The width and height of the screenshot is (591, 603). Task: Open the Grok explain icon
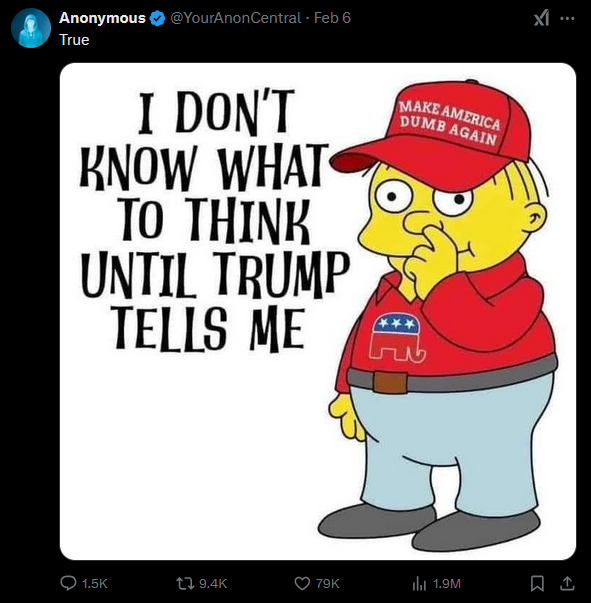coord(541,18)
